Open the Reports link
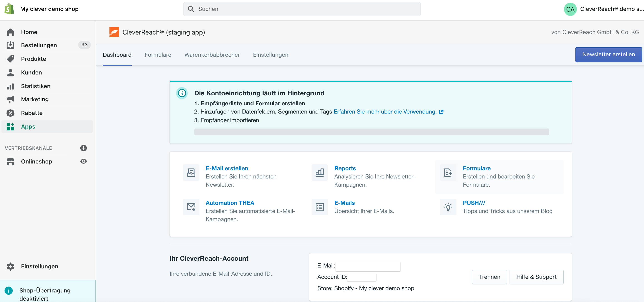Screen dimensions: 644x302 (345, 168)
